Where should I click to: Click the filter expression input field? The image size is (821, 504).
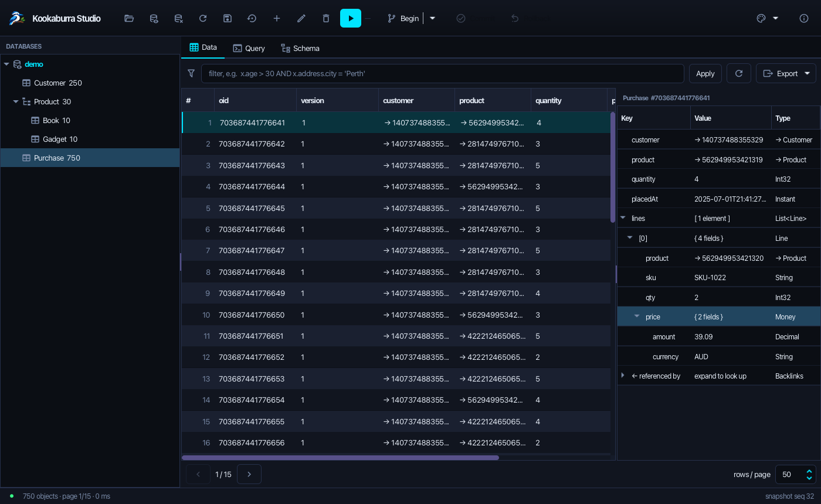442,73
